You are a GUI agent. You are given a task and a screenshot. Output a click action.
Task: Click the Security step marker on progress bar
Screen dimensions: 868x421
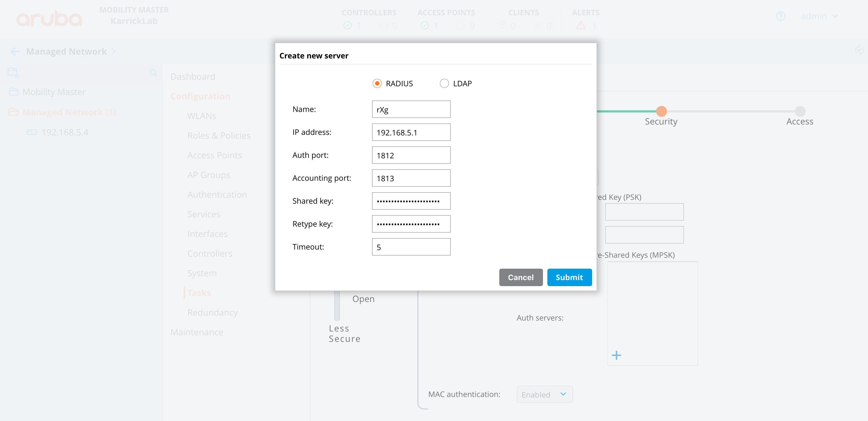point(661,111)
